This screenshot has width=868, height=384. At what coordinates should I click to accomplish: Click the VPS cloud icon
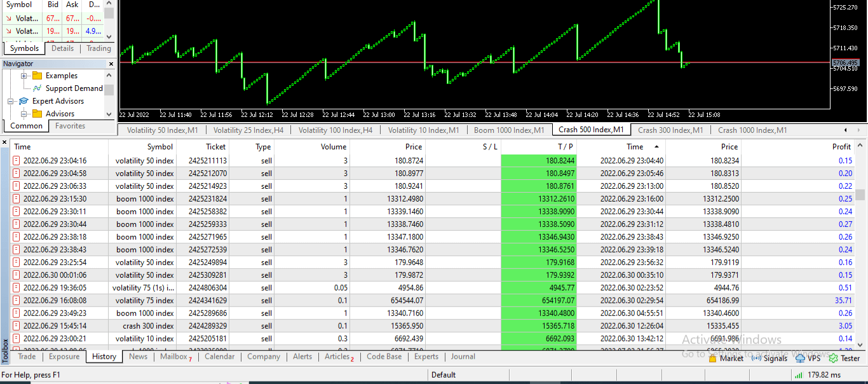(800, 358)
